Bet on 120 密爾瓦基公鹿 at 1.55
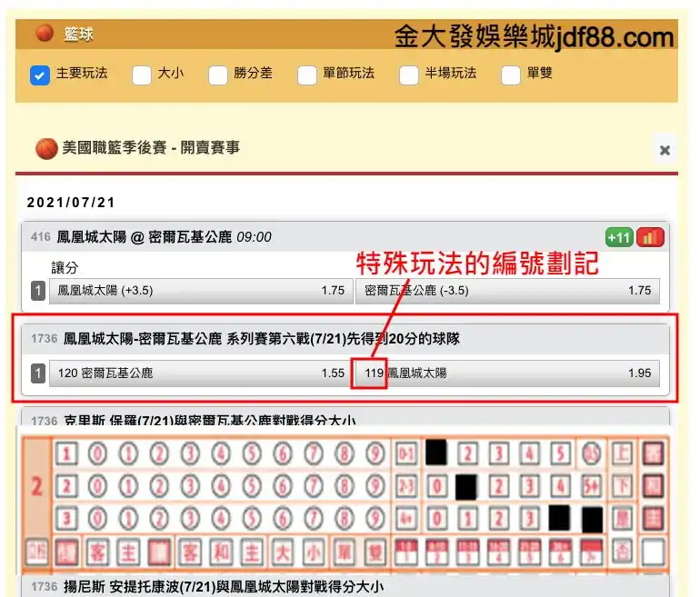This screenshot has height=597, width=700. pos(201,373)
